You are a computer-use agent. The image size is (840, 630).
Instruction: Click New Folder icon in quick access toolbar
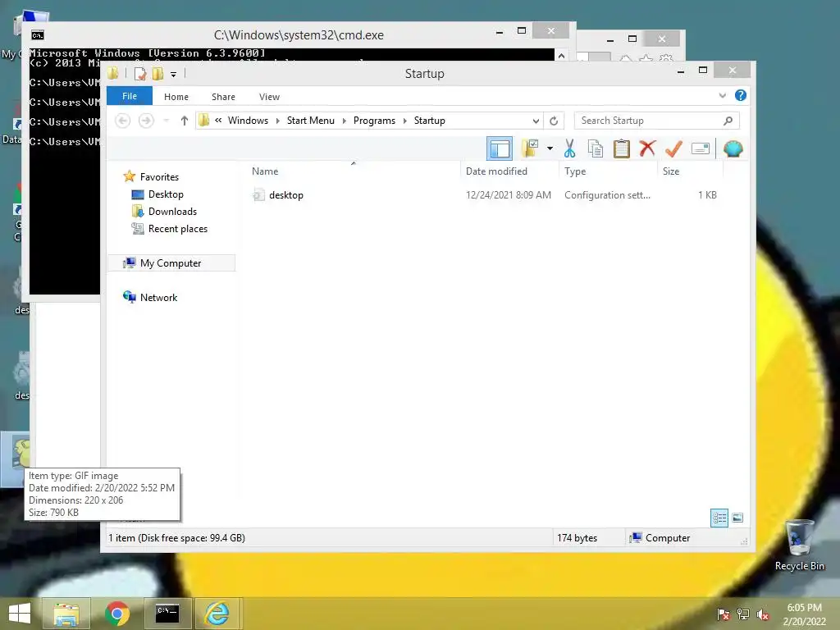[157, 74]
